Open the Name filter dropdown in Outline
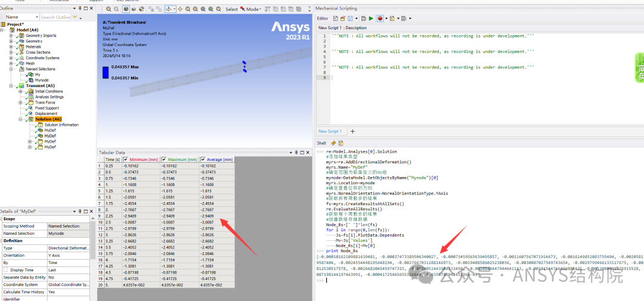 (x=37, y=17)
